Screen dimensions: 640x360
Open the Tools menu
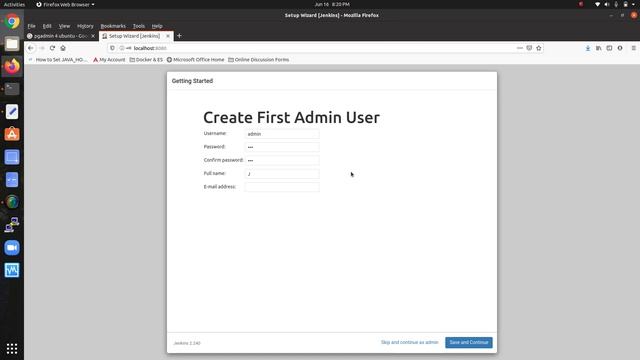point(139,26)
